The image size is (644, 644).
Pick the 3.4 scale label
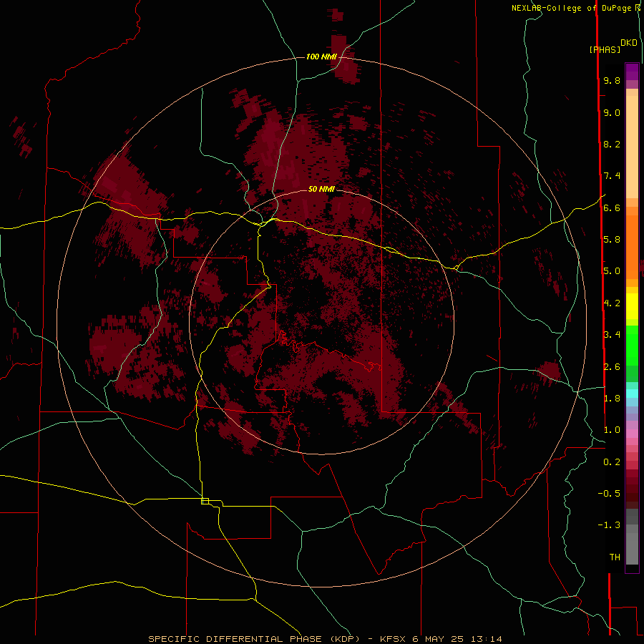click(x=612, y=335)
